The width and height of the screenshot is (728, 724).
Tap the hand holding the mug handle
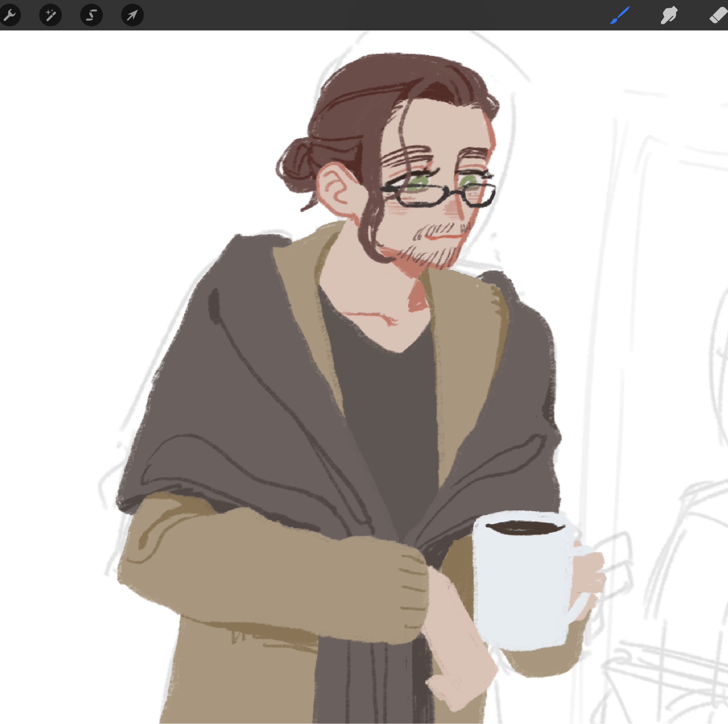pyautogui.click(x=588, y=573)
